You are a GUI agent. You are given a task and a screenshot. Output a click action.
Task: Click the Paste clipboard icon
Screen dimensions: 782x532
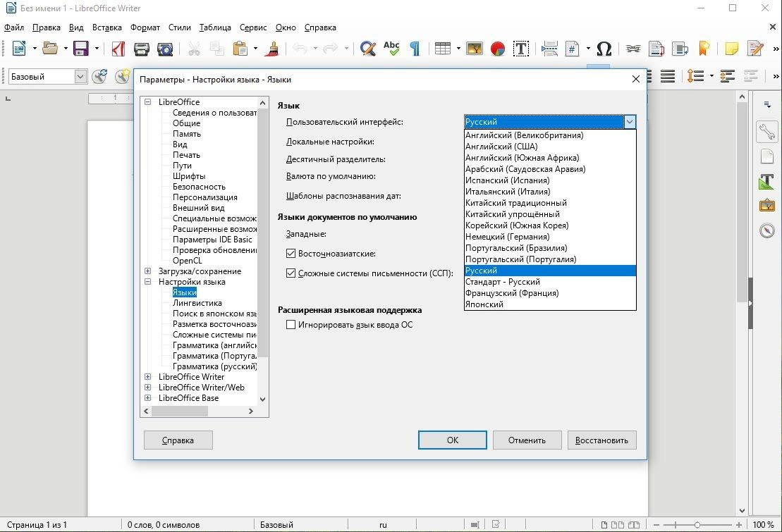240,49
